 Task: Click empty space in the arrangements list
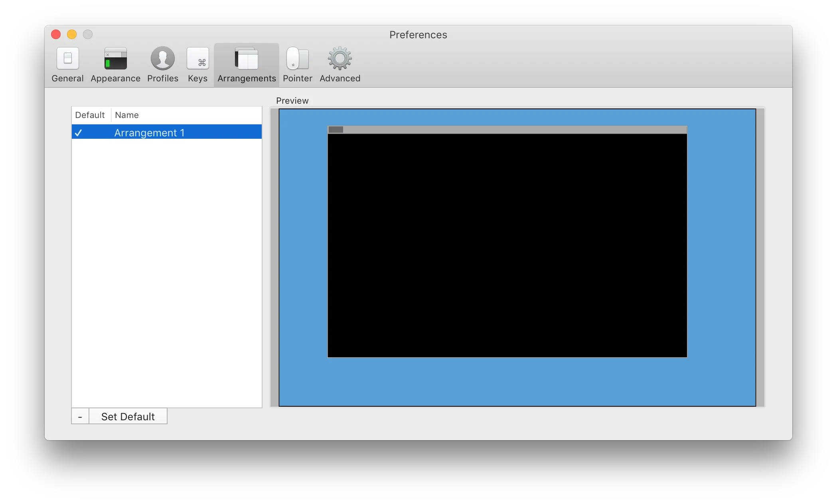pos(166,271)
